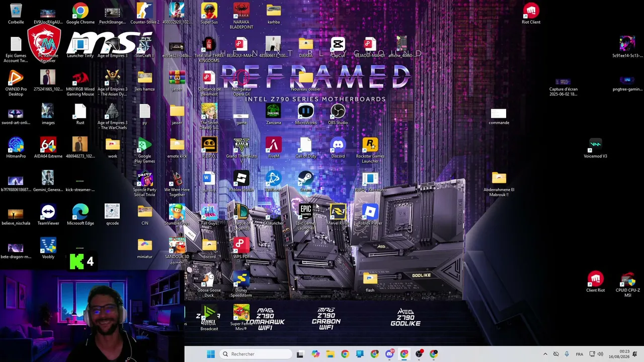Screen dimensions: 644x362
Task: Click the AIDA64 Extreme icon
Action: 48,148
